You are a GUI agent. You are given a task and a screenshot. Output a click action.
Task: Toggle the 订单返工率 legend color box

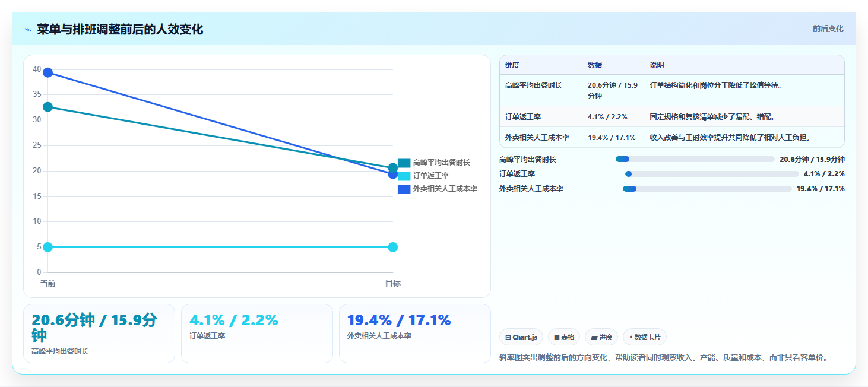pyautogui.click(x=404, y=176)
